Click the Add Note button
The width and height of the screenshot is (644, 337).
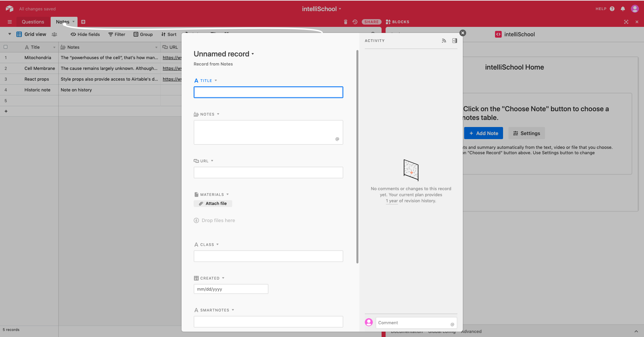click(x=484, y=133)
